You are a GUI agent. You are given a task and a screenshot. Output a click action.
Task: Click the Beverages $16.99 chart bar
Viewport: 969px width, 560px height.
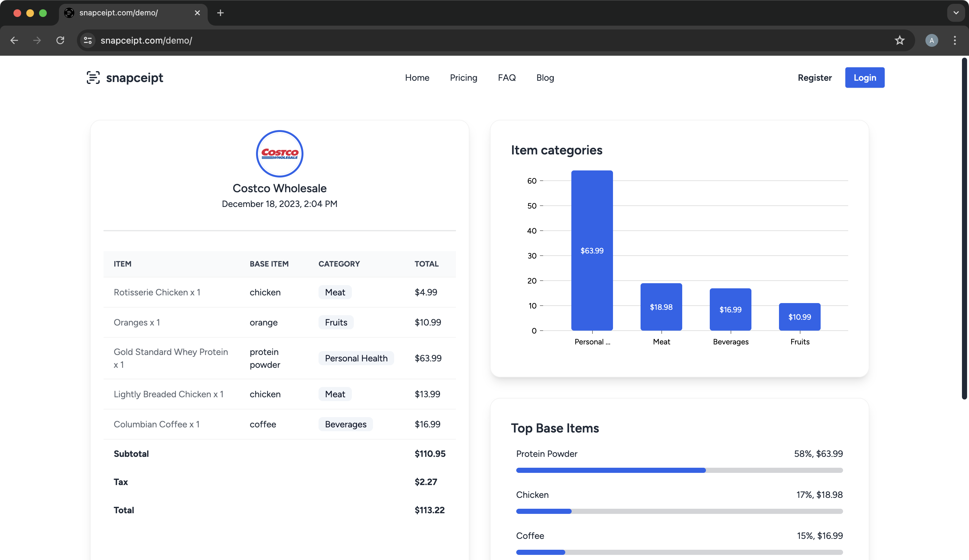(x=730, y=309)
